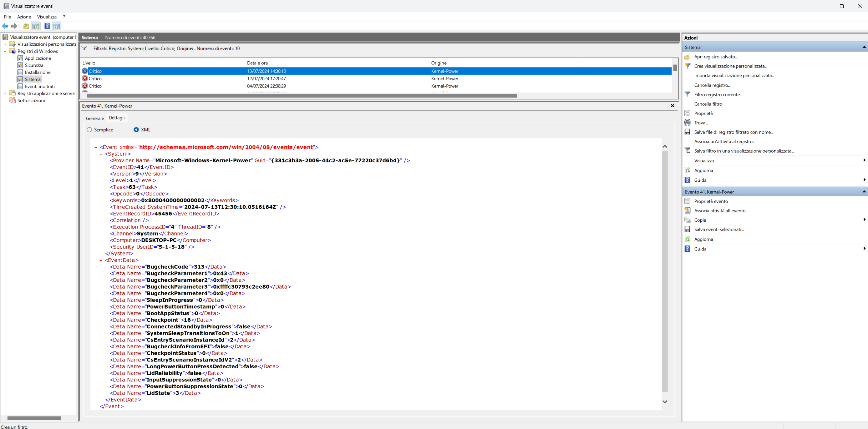Click the Trova binoculars icon
This screenshot has width=868, height=429.
pos(688,123)
